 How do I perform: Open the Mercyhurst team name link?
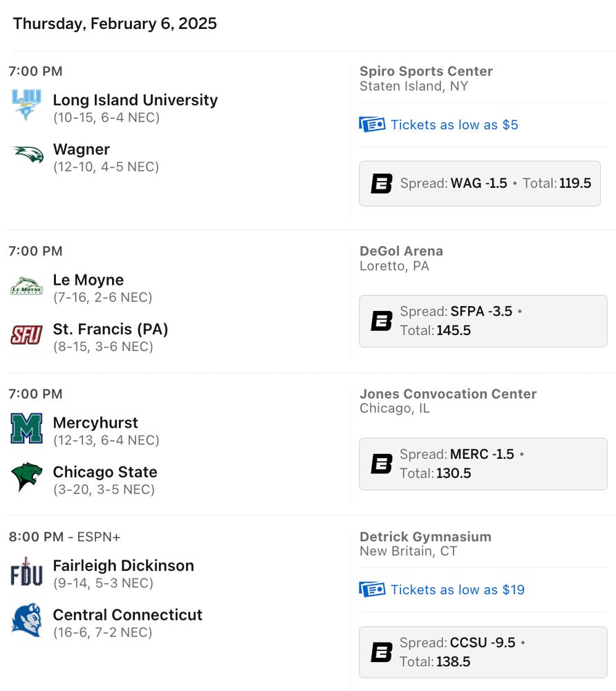(95, 423)
